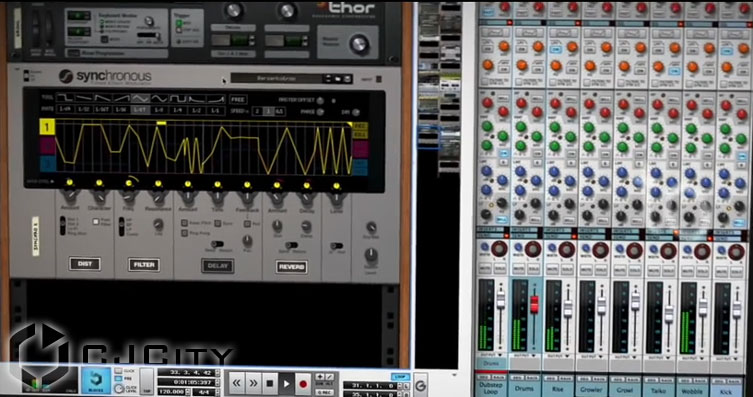The height and width of the screenshot is (397, 753).
Task: Set the rate to 1/2
Action: [196, 110]
